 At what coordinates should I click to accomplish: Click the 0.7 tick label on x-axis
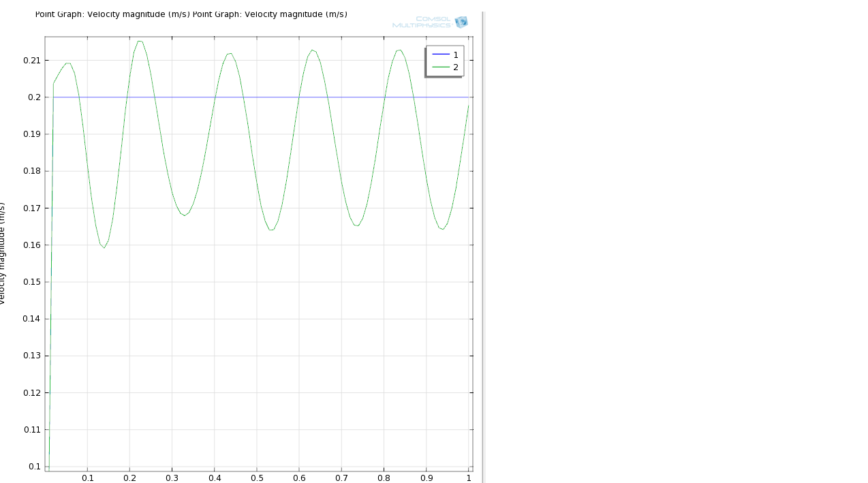[342, 478]
